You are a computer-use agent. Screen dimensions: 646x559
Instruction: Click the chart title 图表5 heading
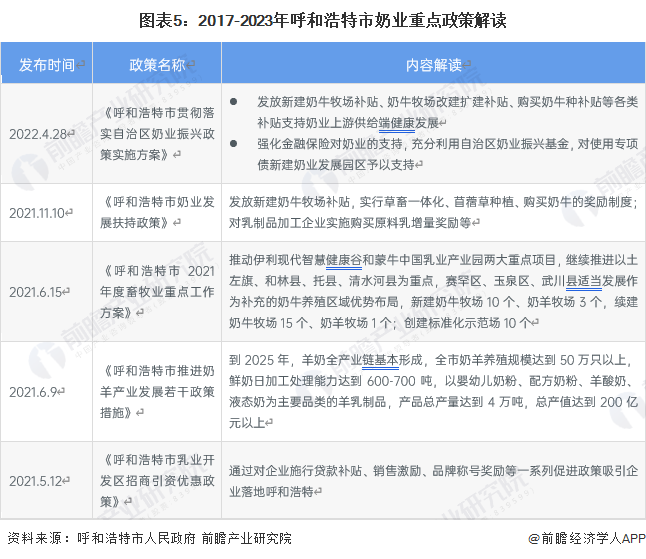tap(323, 20)
